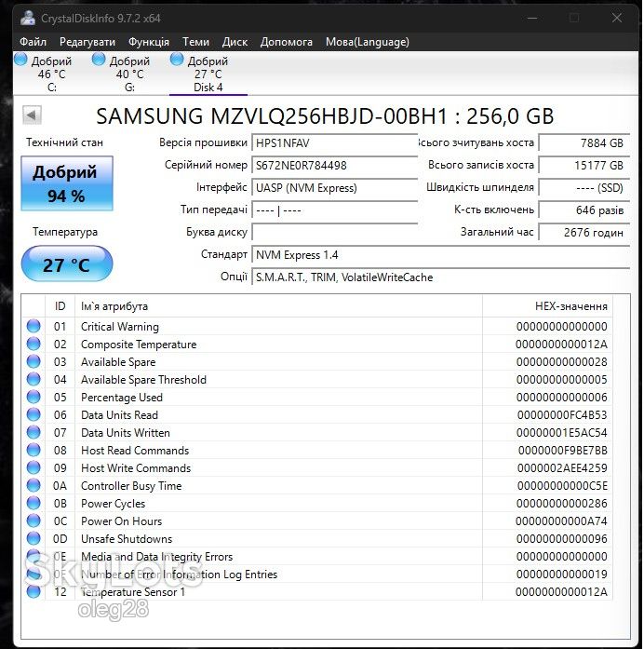Click total host reads value 7884 GB
This screenshot has height=649, width=644.
[584, 143]
